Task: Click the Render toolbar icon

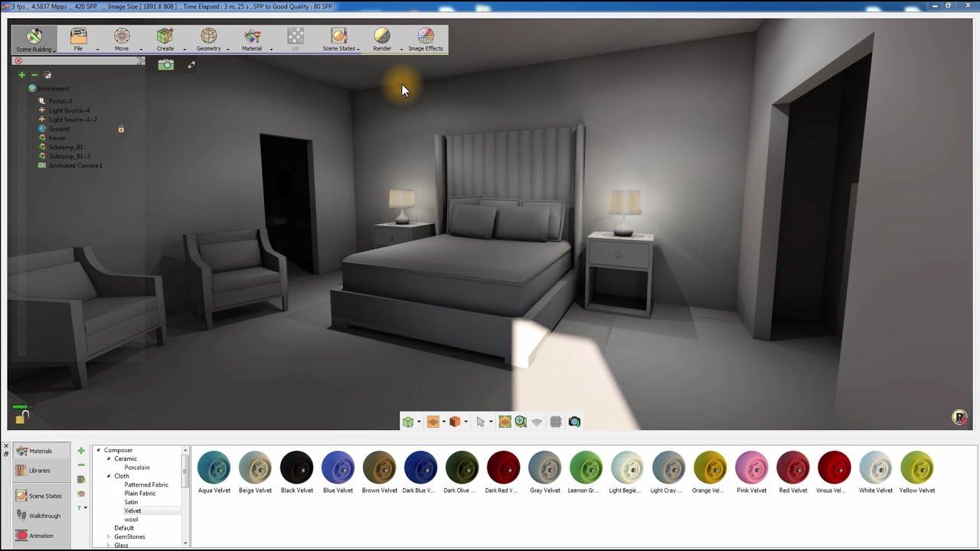Action: 382,36
